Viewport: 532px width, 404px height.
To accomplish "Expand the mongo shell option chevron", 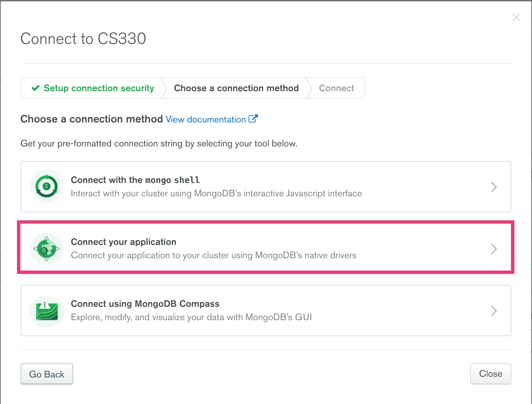I will tap(494, 187).
